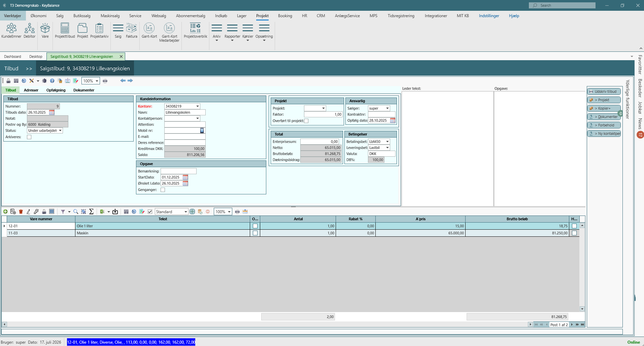Click the padlock icon in the form toolbar

8,81
